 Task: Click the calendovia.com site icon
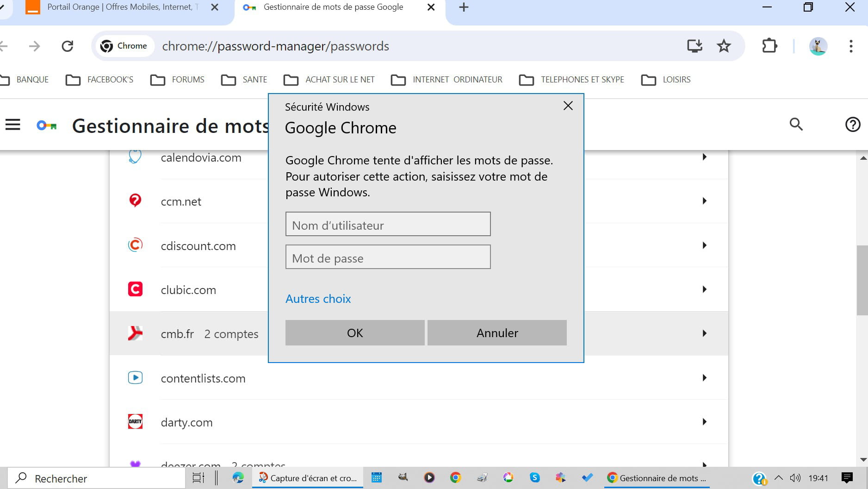135,157
